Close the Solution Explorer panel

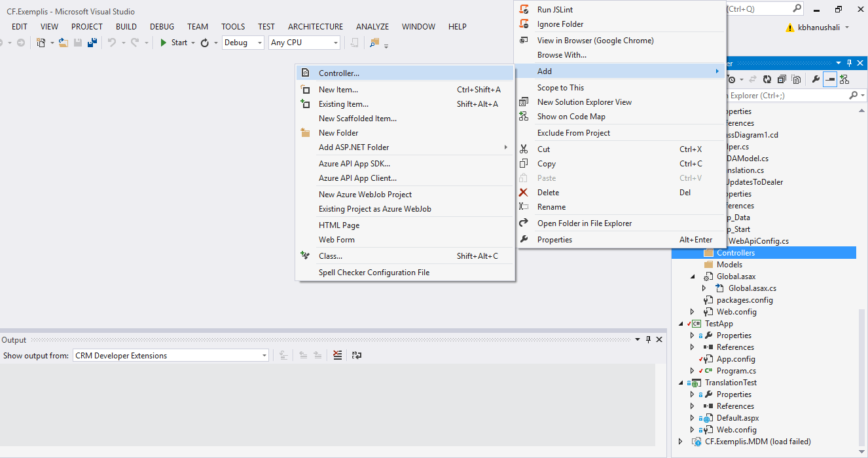860,63
